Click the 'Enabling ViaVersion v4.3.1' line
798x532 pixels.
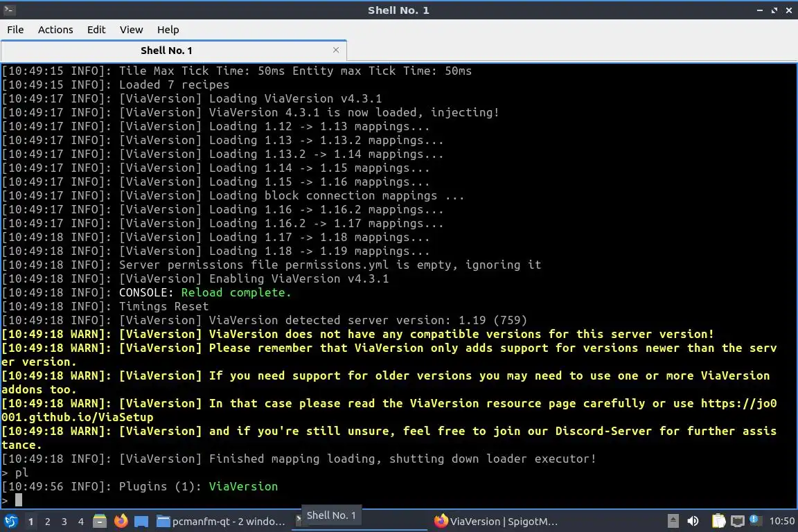pos(195,278)
